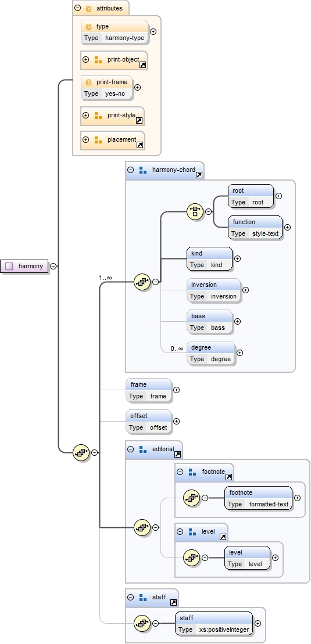This screenshot has width=311, height=644.
Task: Expand the root element
Action: [278, 196]
